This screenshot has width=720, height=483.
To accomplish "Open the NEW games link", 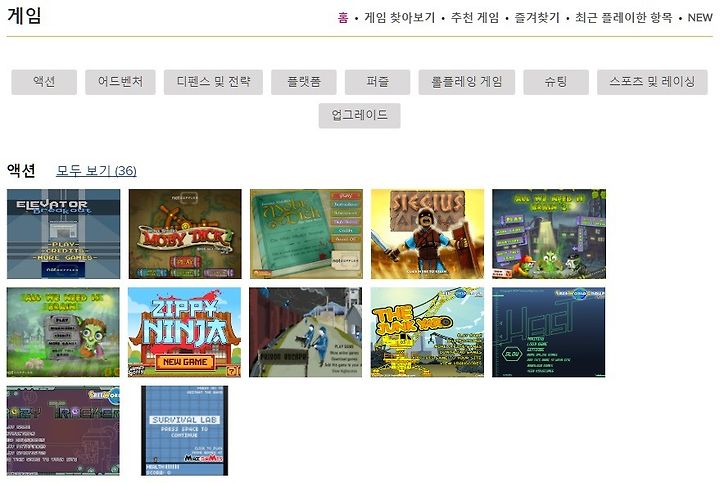I will tap(700, 17).
